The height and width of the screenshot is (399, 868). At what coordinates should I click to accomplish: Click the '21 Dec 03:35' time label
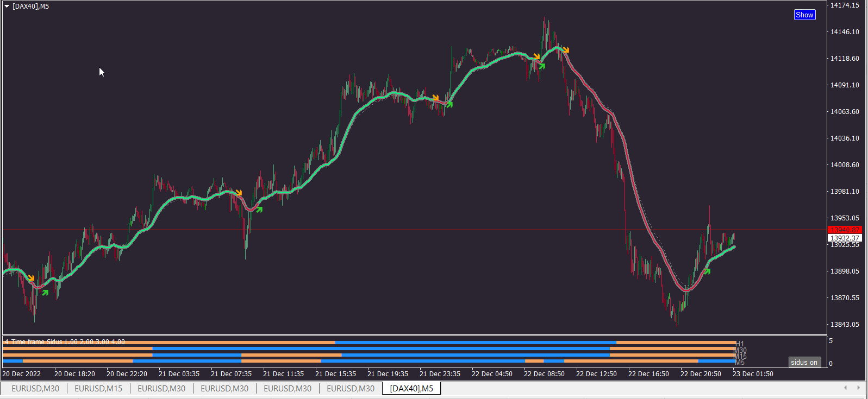coord(179,374)
